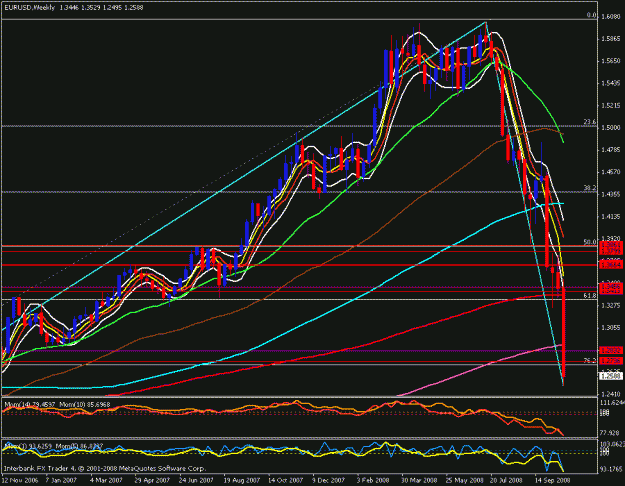Click the 1.3275 price axis value
Screen dimensions: 625x486
click(x=611, y=305)
